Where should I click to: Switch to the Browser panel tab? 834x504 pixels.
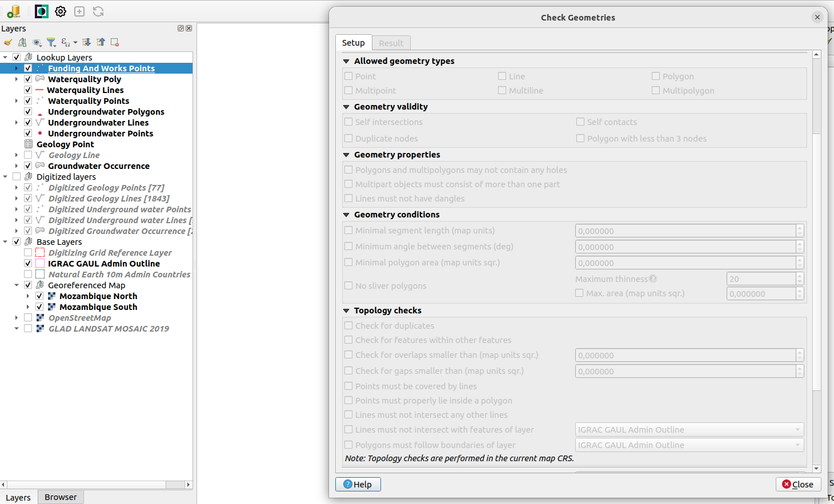tap(61, 497)
